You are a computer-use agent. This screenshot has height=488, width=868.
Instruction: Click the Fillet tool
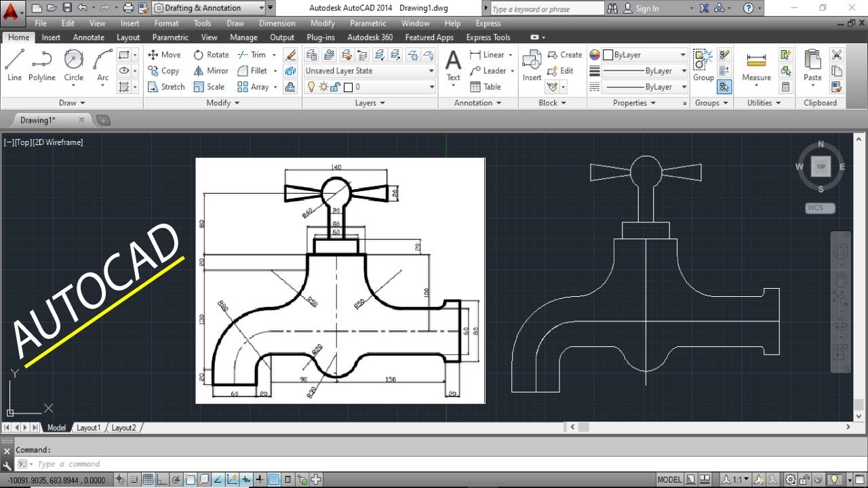pyautogui.click(x=252, y=70)
